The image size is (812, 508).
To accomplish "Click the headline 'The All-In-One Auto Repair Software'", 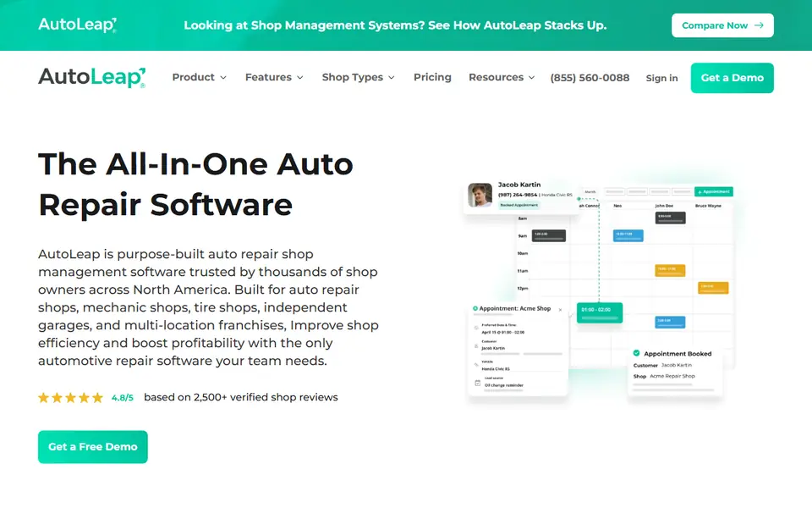I will 195,184.
